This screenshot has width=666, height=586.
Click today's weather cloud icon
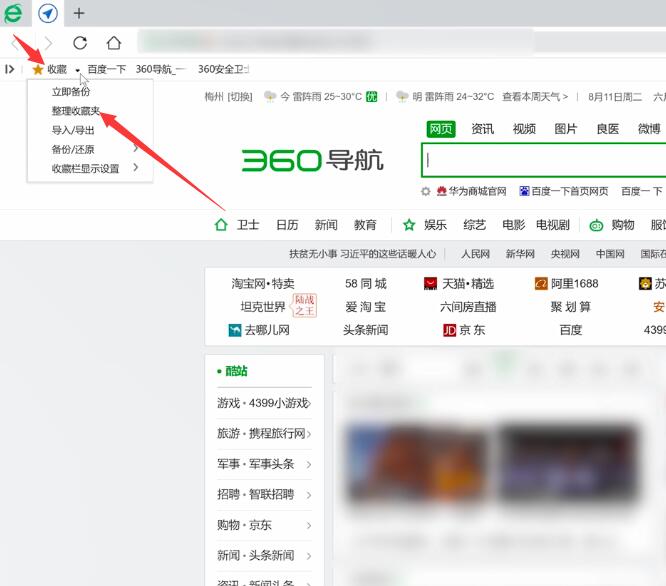[270, 96]
